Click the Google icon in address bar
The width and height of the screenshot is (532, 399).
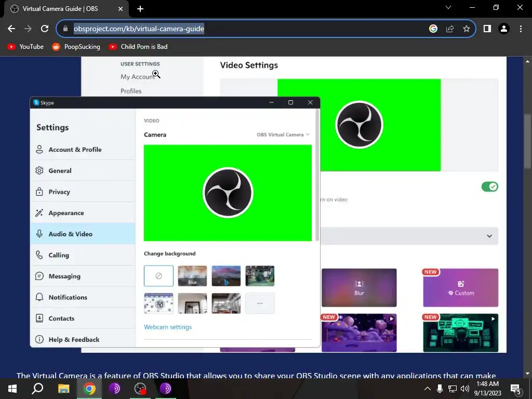(433, 29)
